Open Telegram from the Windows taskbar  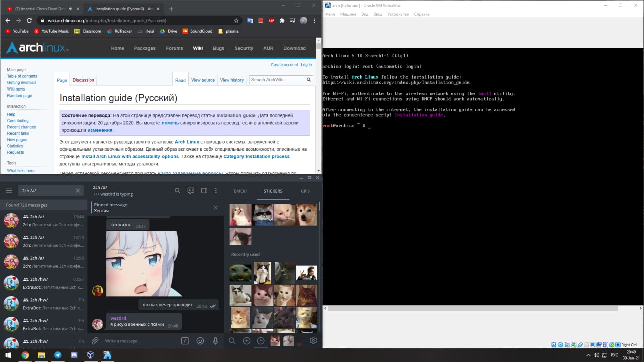click(58, 355)
